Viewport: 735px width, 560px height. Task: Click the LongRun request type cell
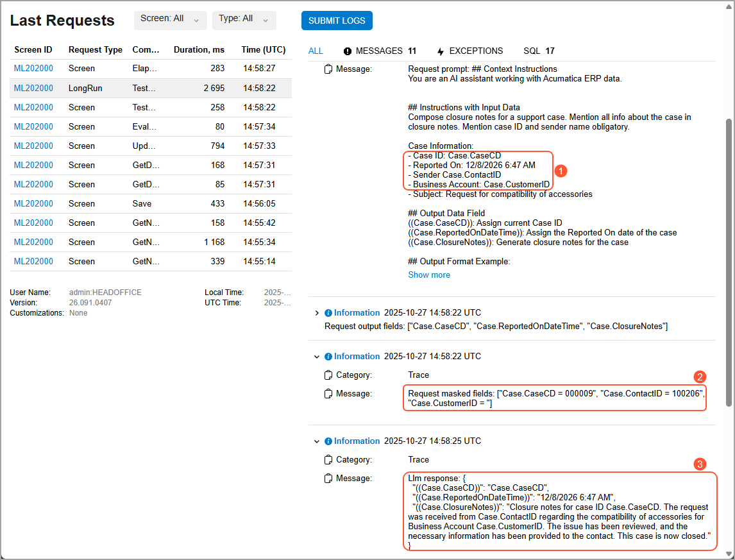click(85, 88)
